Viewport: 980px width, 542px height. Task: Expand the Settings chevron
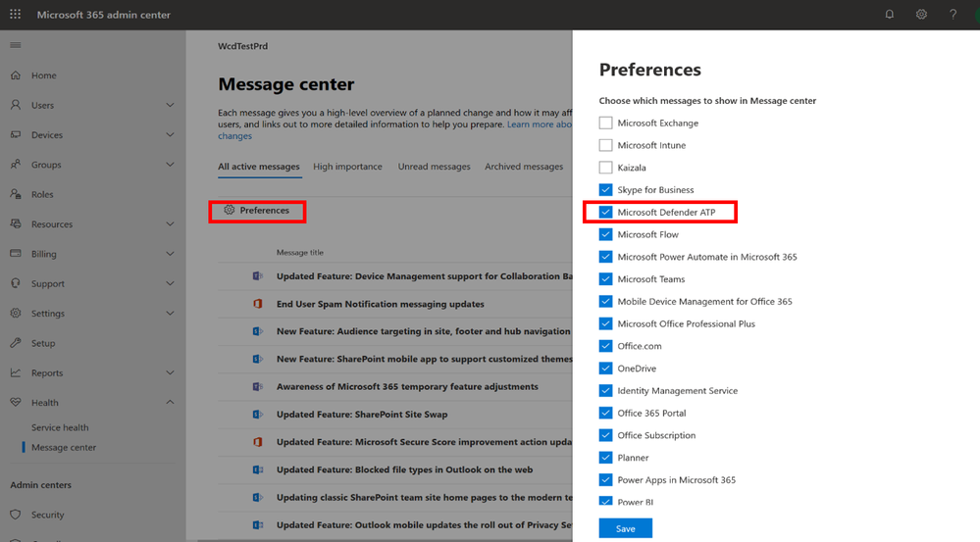tap(170, 313)
